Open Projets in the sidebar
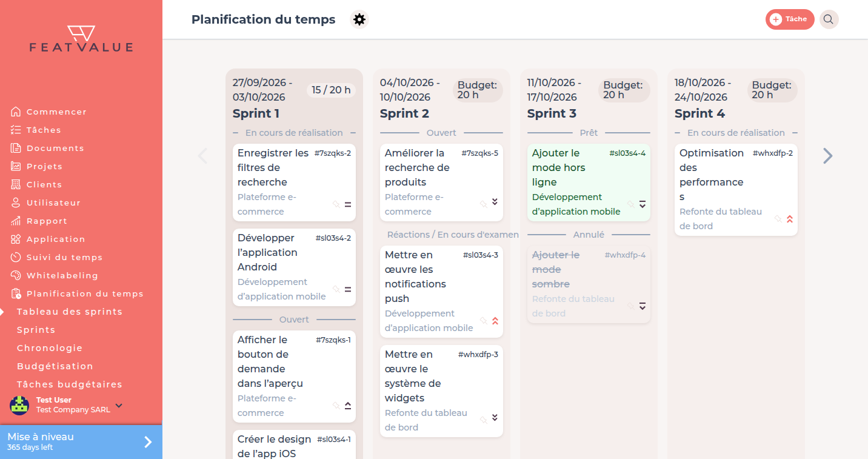This screenshot has width=868, height=459. point(44,166)
